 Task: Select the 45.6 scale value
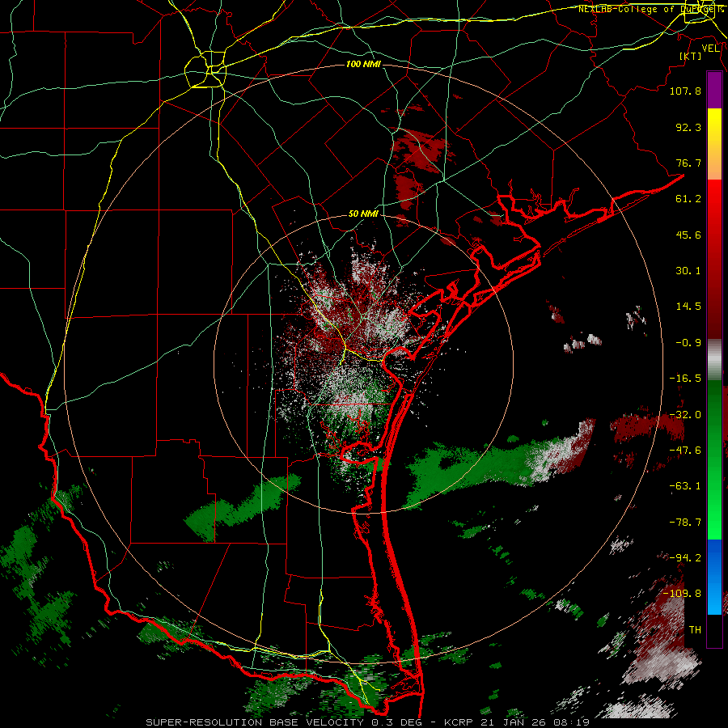click(688, 235)
